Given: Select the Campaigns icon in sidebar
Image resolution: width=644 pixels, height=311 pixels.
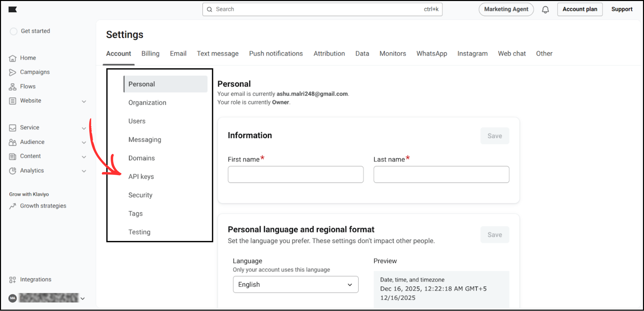Looking at the screenshot, I should [x=13, y=72].
